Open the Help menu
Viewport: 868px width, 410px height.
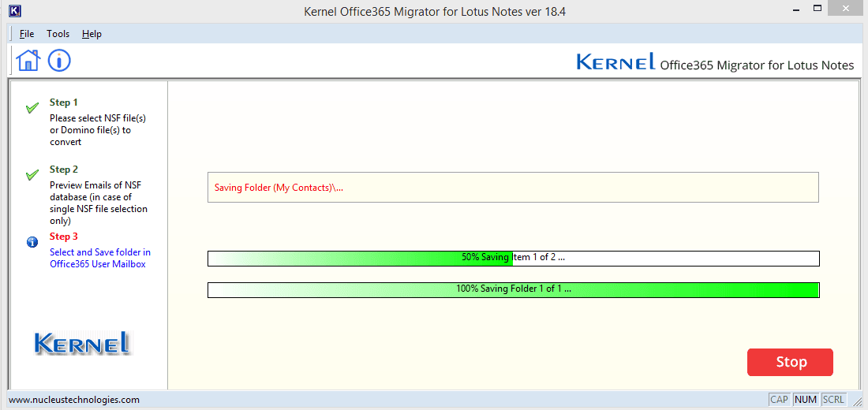tap(92, 34)
